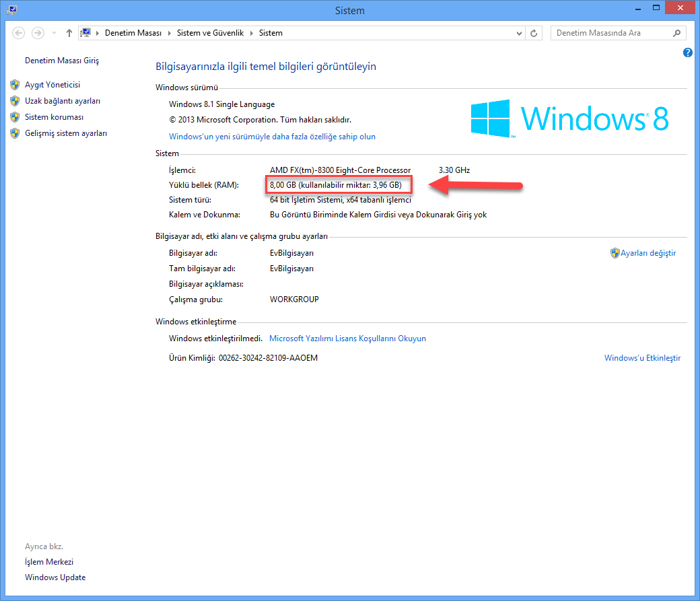
Task: Click the shield icon beside Uzak bağlantı ayarları
Action: pos(15,101)
